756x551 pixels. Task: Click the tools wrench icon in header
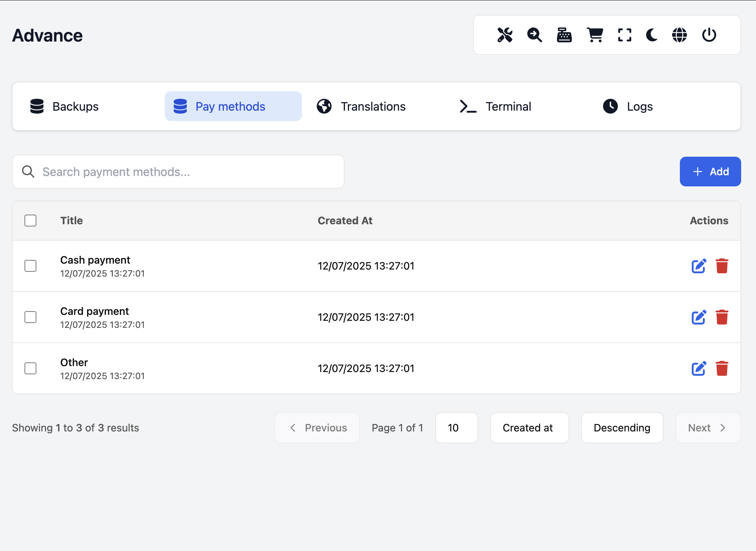505,35
